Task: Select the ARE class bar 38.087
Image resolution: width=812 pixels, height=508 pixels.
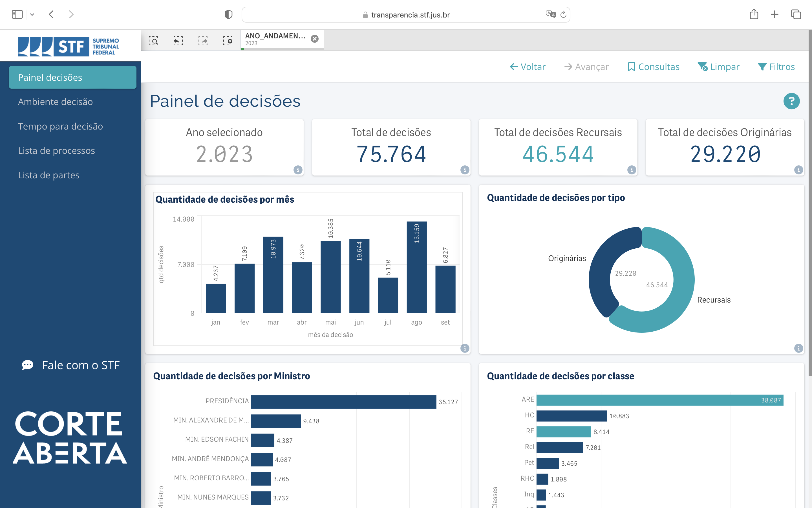Action: click(660, 400)
